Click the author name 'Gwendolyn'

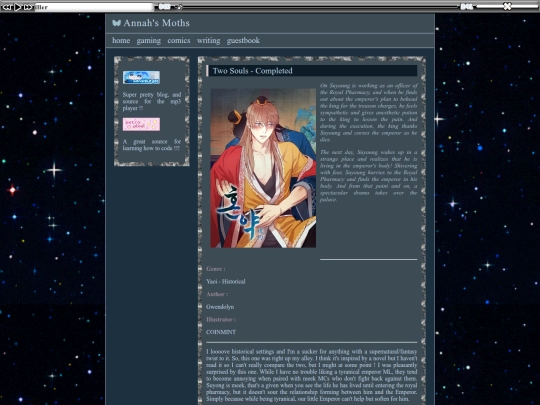(220, 307)
